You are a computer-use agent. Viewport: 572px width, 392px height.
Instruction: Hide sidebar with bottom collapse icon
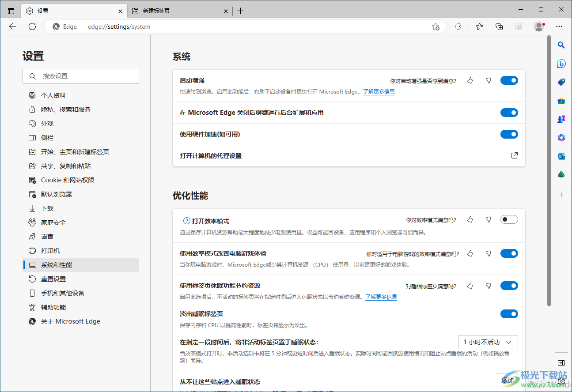click(561, 363)
